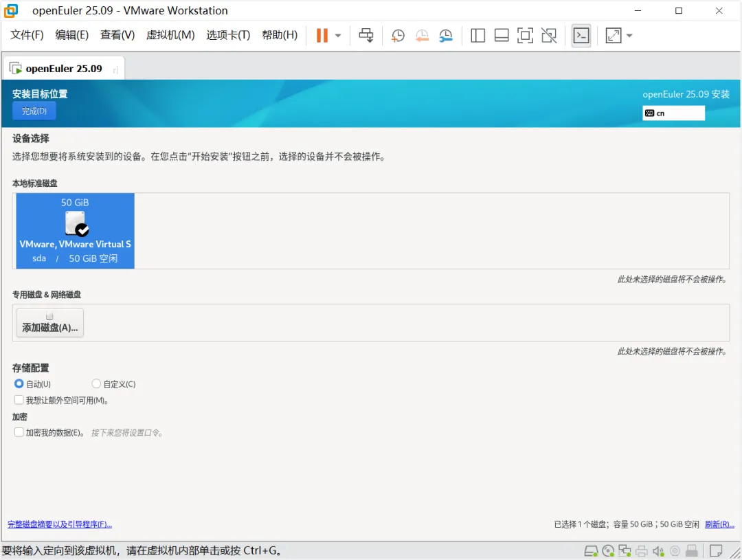Open the power options dropdown arrow beside pause
This screenshot has height=560, width=742.
[x=338, y=36]
